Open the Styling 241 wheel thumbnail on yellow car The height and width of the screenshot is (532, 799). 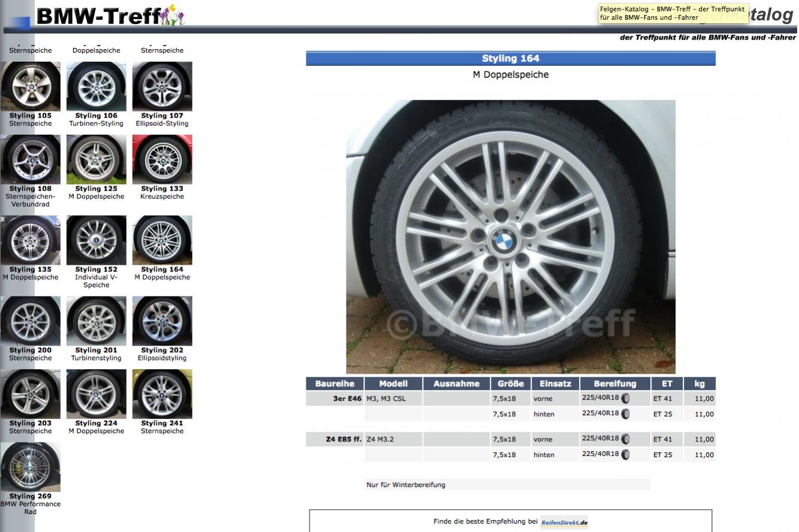click(162, 394)
